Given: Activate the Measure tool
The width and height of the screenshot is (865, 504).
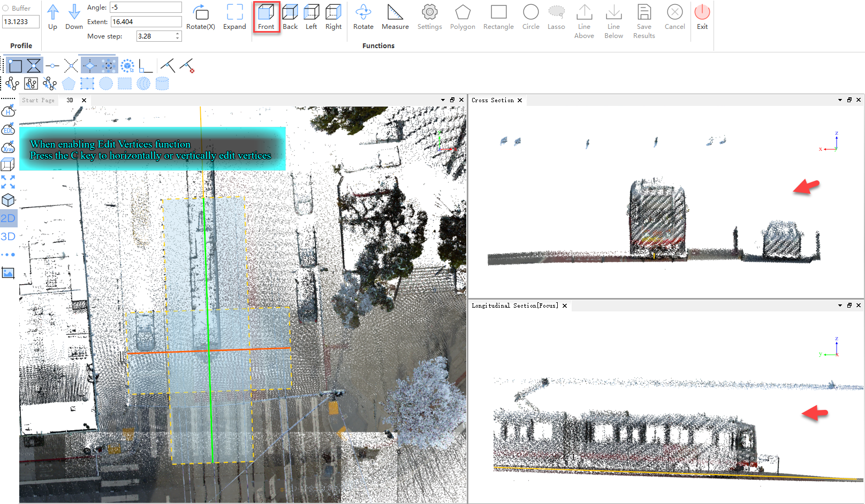Looking at the screenshot, I should [x=395, y=17].
